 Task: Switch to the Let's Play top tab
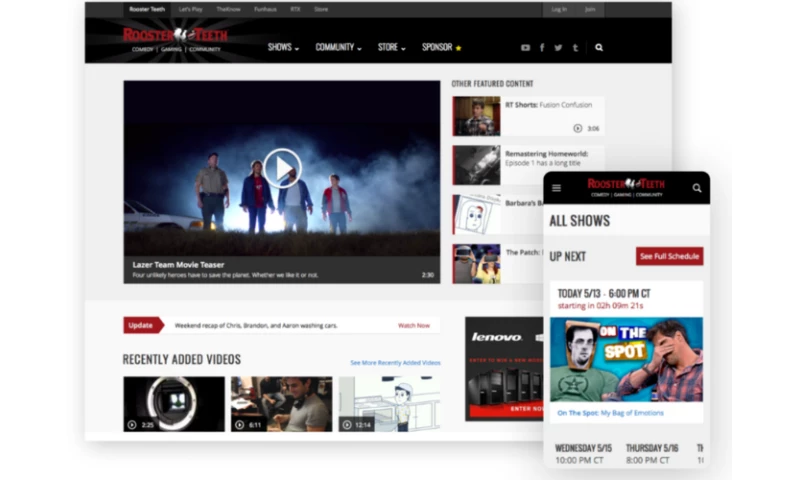point(189,9)
